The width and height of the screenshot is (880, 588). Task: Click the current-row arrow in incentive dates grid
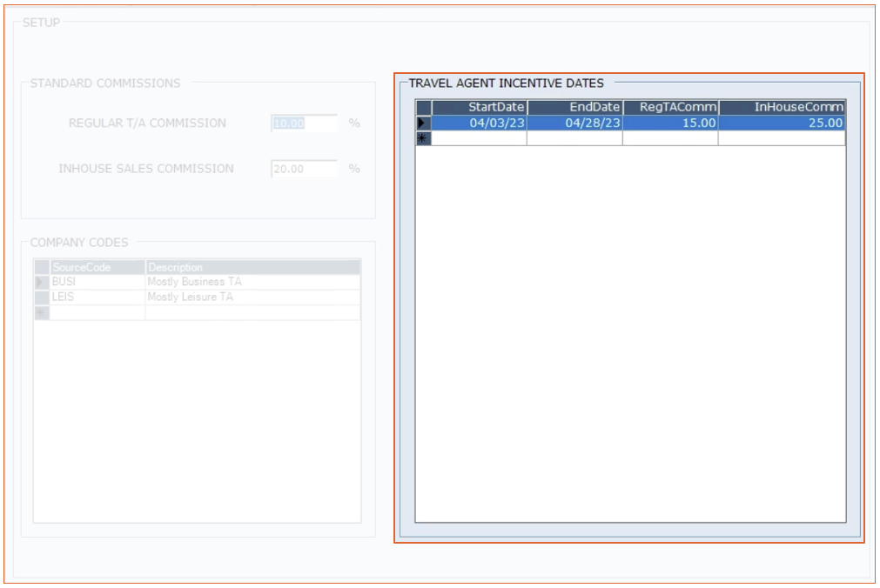tap(424, 124)
